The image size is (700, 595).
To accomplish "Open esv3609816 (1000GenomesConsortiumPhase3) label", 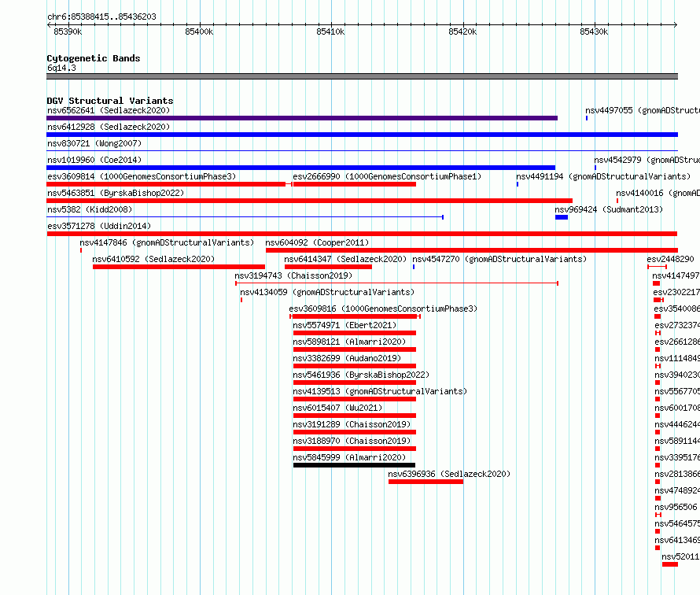I will coord(383,309).
